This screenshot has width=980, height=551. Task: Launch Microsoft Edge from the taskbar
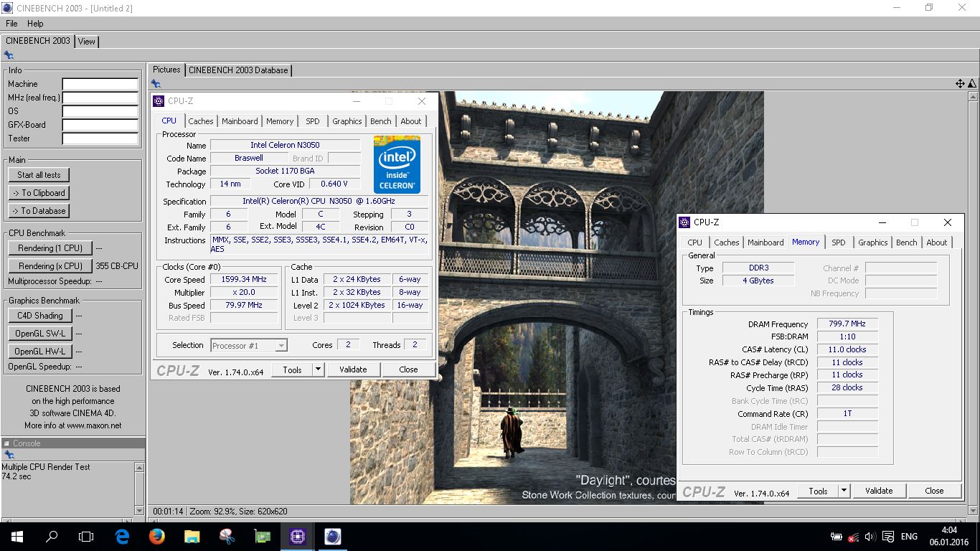click(122, 536)
